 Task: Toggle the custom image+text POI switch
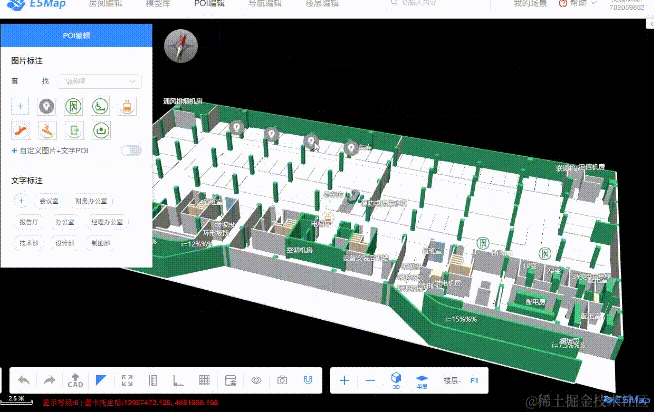[x=131, y=151]
